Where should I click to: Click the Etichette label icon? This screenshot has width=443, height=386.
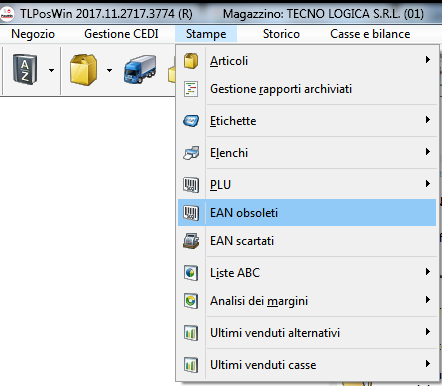pyautogui.click(x=191, y=121)
